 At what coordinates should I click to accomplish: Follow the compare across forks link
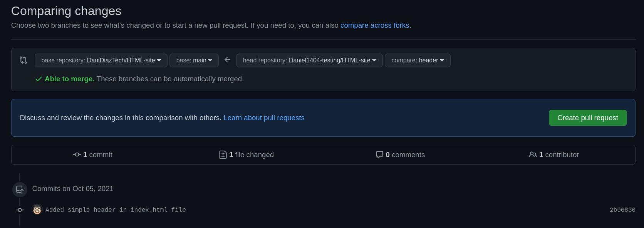[374, 25]
